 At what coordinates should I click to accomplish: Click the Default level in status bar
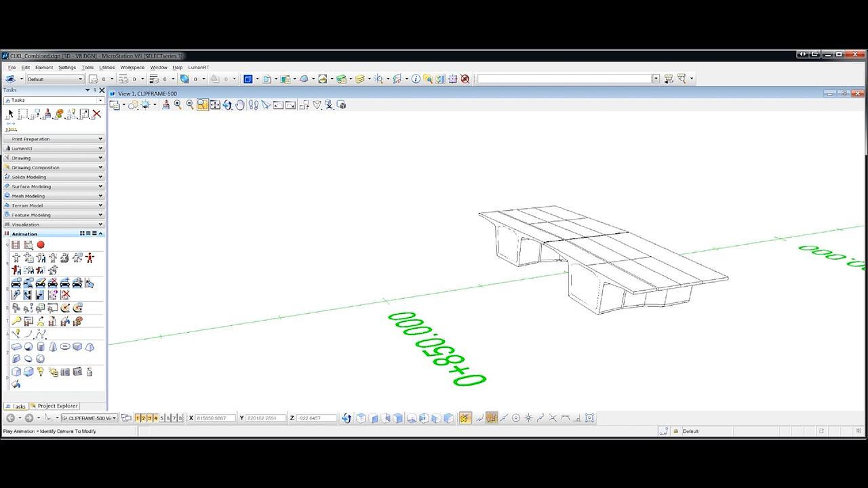point(690,431)
